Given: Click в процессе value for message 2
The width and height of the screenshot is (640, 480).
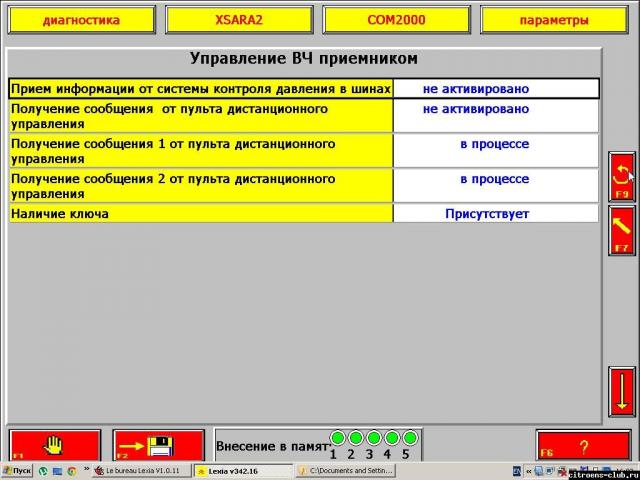Looking at the screenshot, I should point(496,186).
